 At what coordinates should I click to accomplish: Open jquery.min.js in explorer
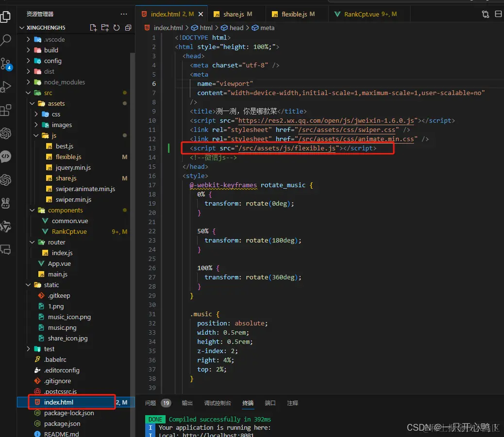(76, 167)
